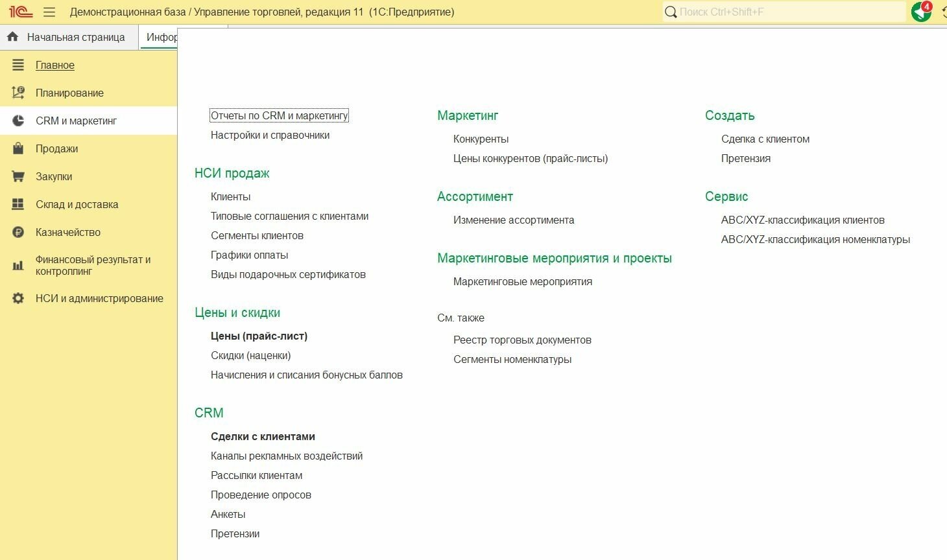This screenshot has width=947, height=560.
Task: Click Маркетинговые мероприятия и проекты heading
Action: [555, 258]
